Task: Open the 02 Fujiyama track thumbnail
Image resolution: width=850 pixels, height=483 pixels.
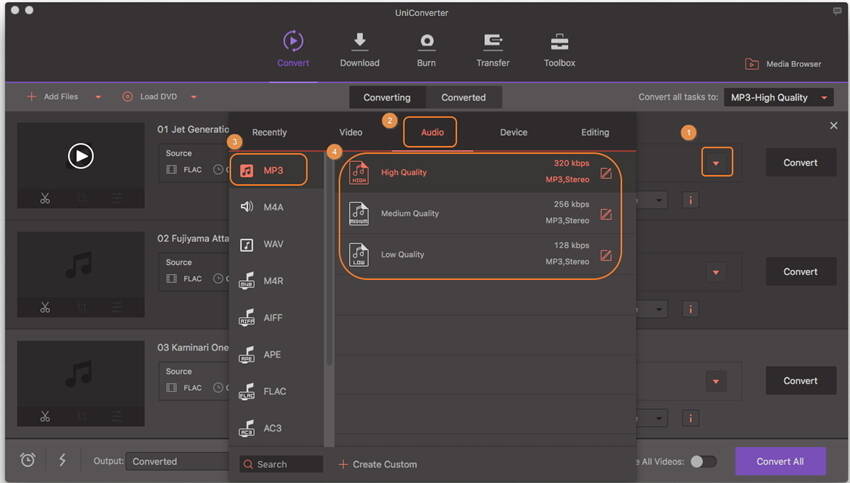Action: (x=81, y=274)
